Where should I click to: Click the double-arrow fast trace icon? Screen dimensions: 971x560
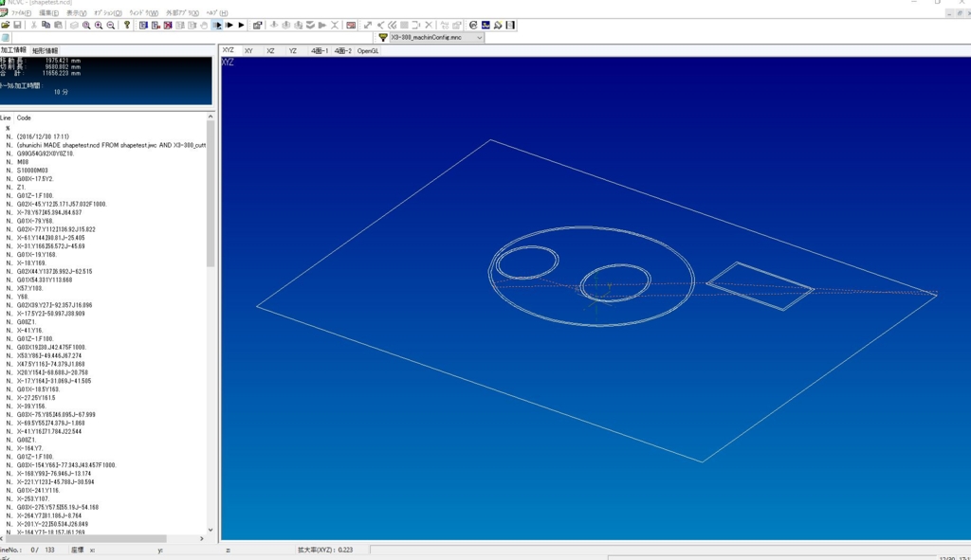pos(229,25)
